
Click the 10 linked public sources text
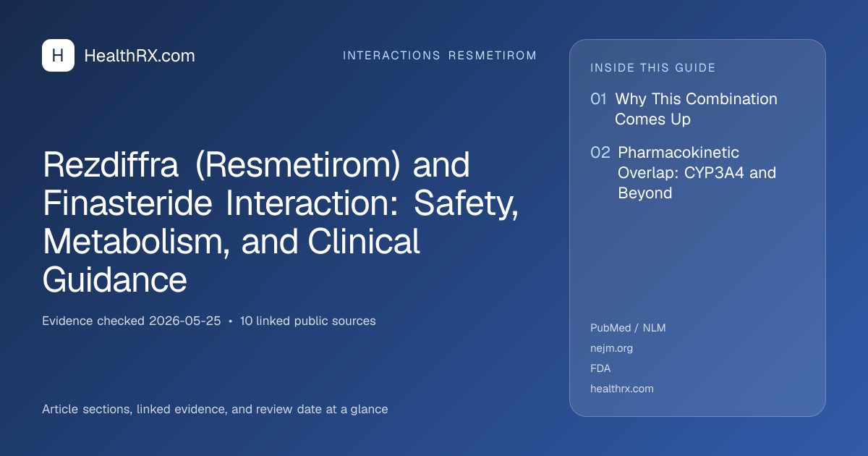308,321
